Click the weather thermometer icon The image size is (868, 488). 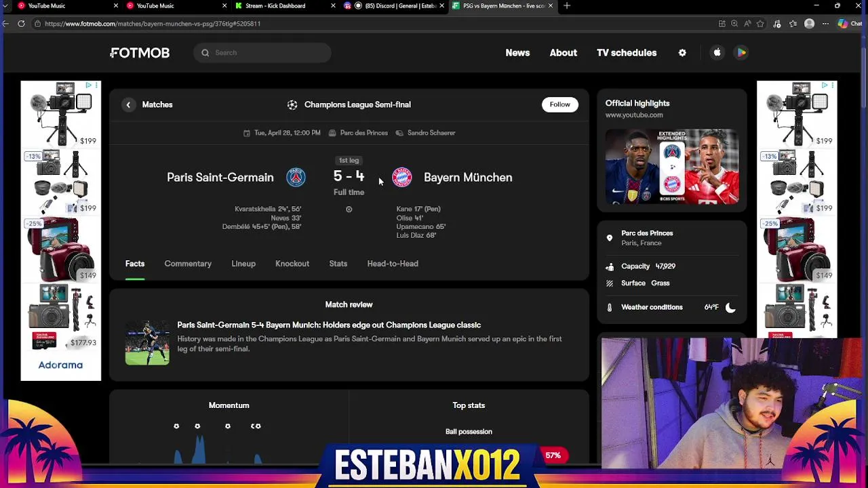pos(609,307)
